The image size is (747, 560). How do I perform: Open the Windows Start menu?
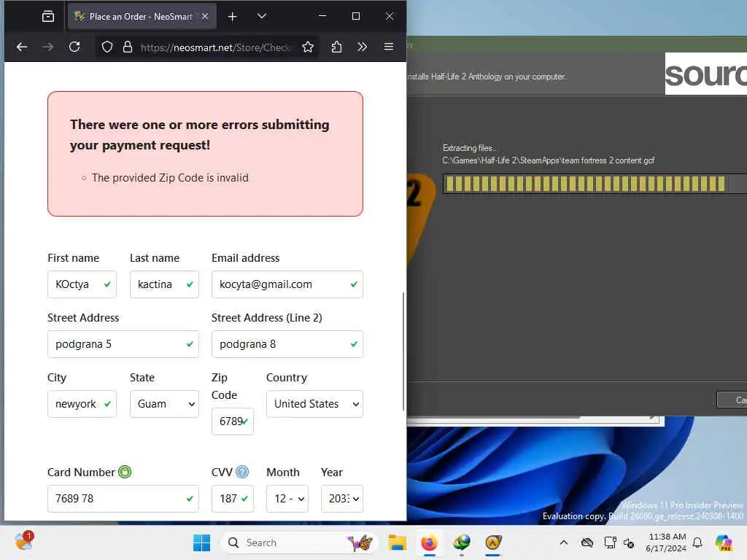pos(201,542)
